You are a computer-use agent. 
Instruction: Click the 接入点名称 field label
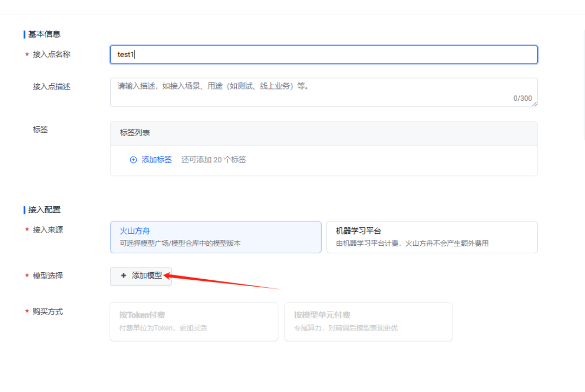pyautogui.click(x=51, y=55)
